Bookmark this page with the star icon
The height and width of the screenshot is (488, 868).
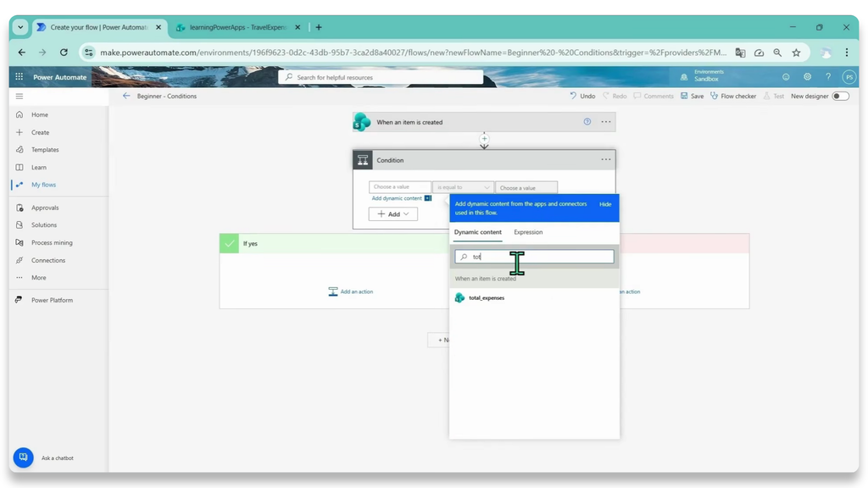point(796,53)
